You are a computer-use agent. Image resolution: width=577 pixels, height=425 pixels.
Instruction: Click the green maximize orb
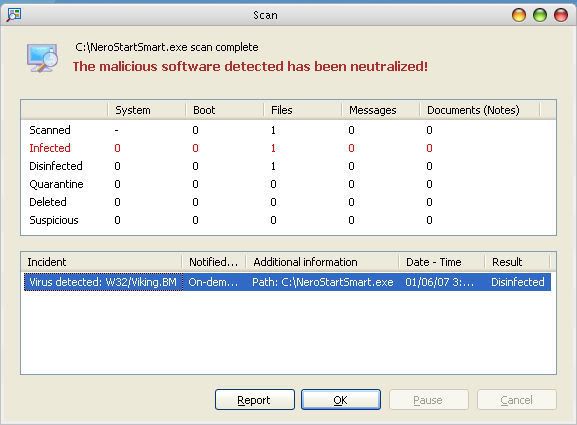click(x=540, y=15)
